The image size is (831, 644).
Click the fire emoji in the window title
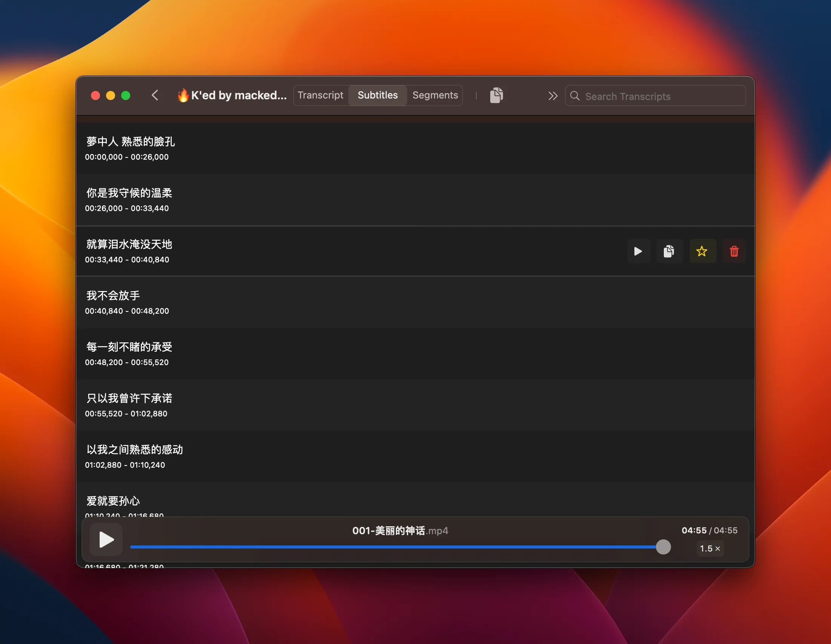(184, 96)
